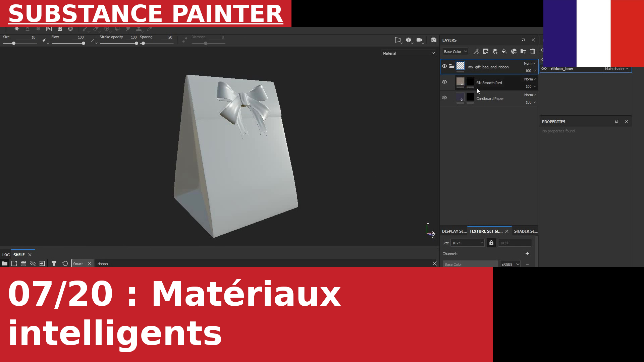Open the sRGB8 format dropdown
The image size is (644, 362).
(510, 264)
